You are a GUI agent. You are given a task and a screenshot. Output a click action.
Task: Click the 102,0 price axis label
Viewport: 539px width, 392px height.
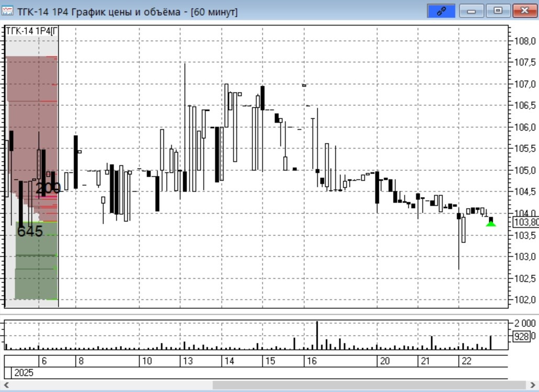tap(525, 299)
